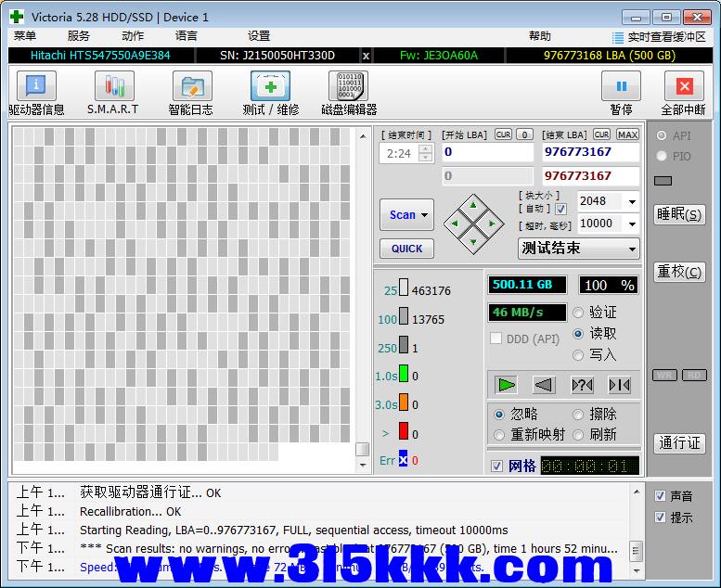721x588 pixels.
Task: Open the 帮助 help menu
Action: [540, 36]
